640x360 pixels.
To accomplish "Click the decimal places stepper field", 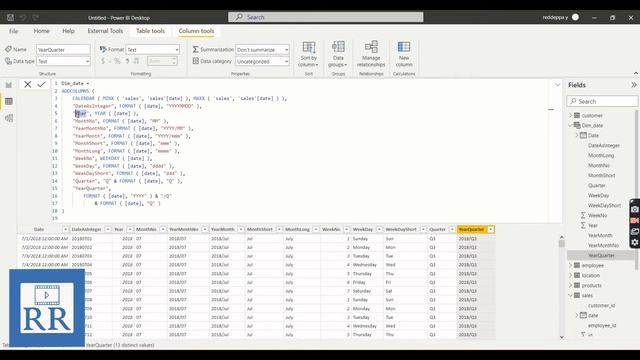I will (162, 61).
